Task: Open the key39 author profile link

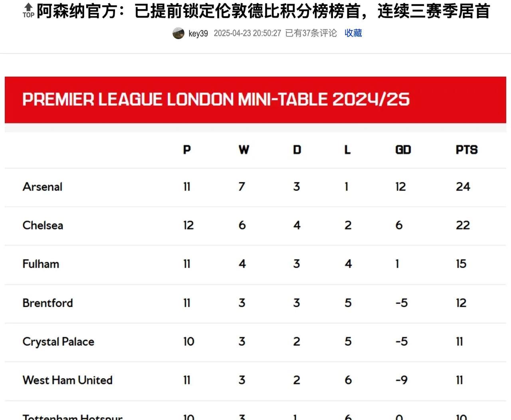Action: tap(198, 34)
